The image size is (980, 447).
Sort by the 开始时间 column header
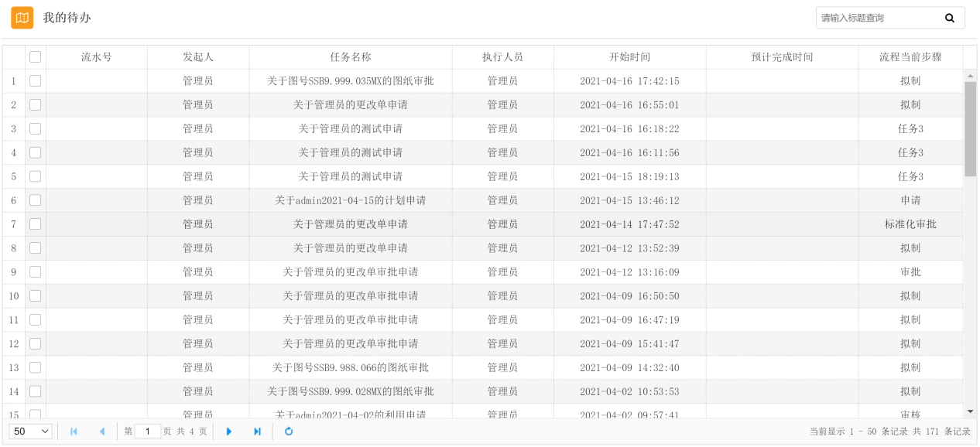pyautogui.click(x=630, y=57)
